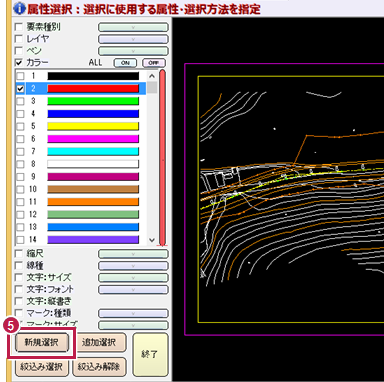Image resolution: width=384 pixels, height=382 pixels.
Task: Select the blue color 4 swatch
Action: 93,114
